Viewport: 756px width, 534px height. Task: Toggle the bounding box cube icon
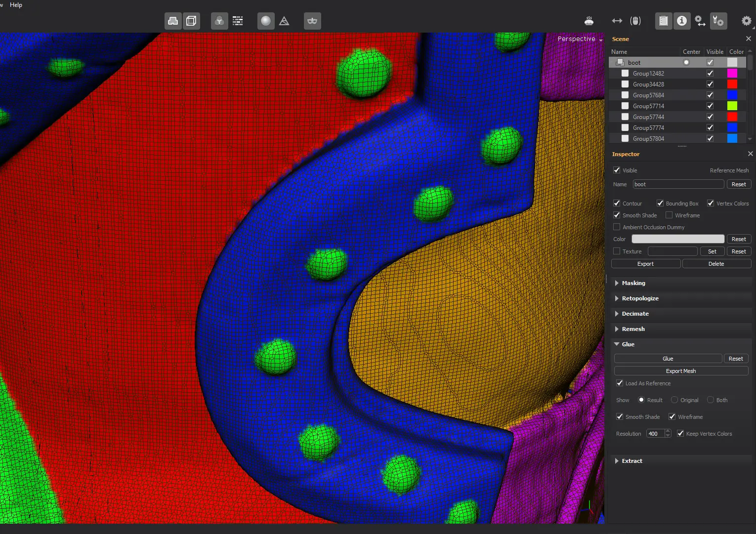point(192,21)
